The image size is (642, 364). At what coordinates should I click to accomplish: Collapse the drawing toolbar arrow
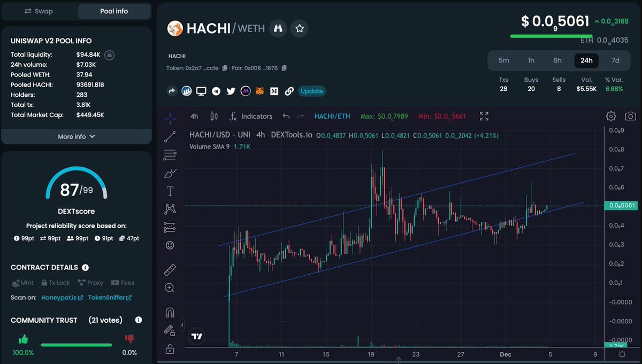pos(182,324)
